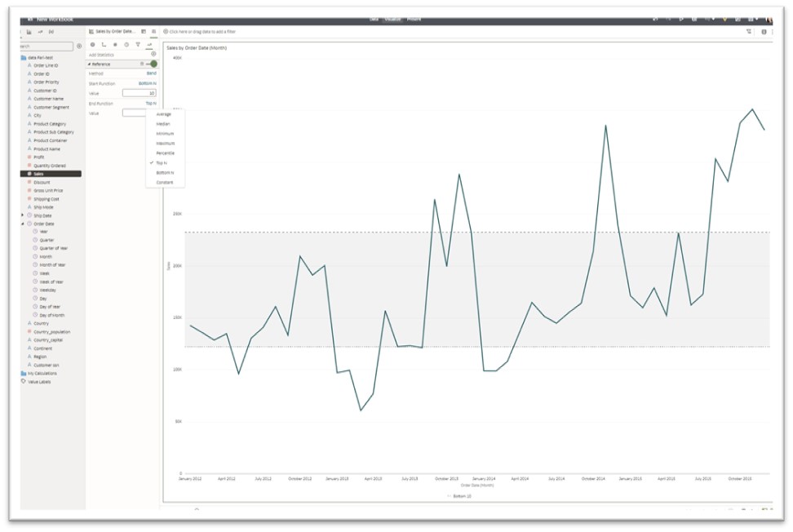Select Median from the function list
793x532 pixels.
point(163,124)
